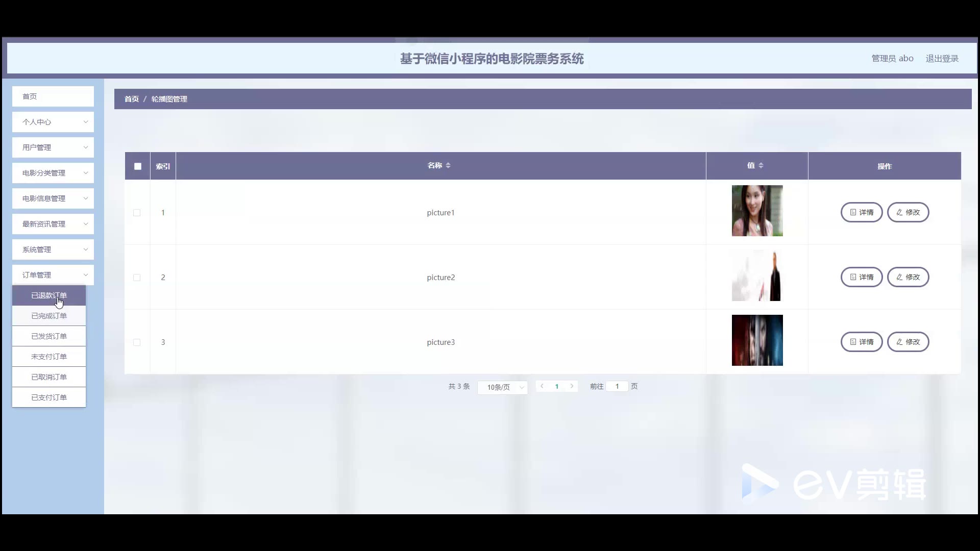The height and width of the screenshot is (551, 980).
Task: Open the 10条/页 page size dropdown
Action: 502,387
